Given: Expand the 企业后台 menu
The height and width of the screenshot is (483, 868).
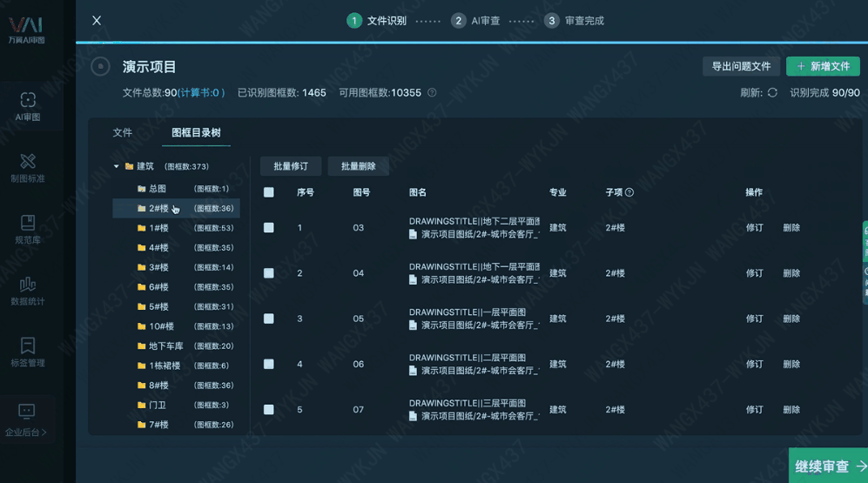Looking at the screenshot, I should coord(27,419).
